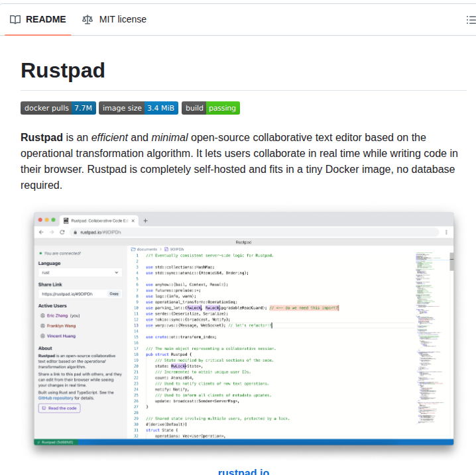Click the build passing badge
The width and height of the screenshot is (476, 475).
tap(211, 108)
